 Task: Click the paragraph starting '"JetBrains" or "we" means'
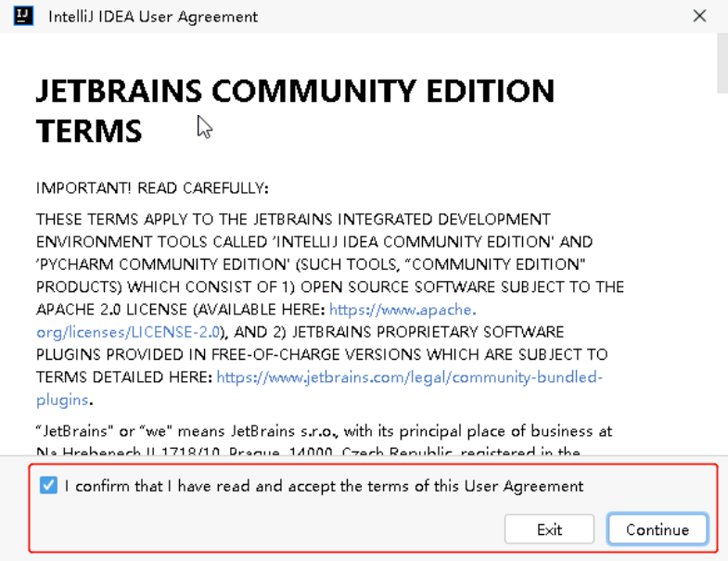(x=324, y=441)
